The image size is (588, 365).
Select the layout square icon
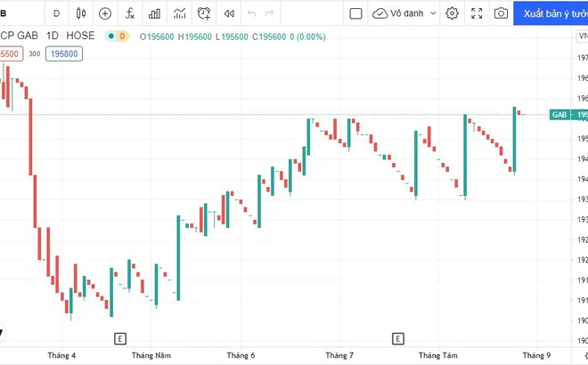(x=355, y=13)
